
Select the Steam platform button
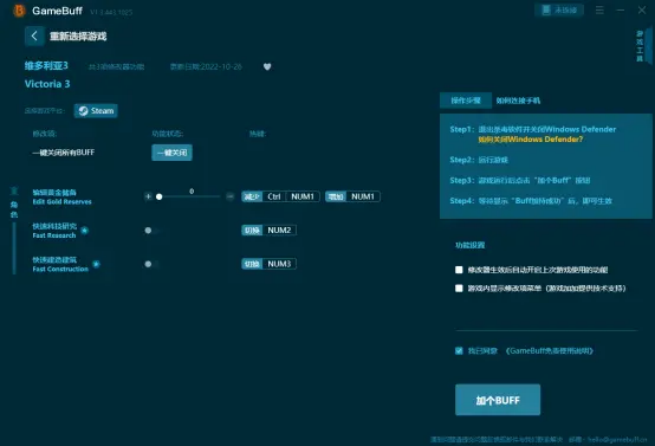(x=96, y=111)
